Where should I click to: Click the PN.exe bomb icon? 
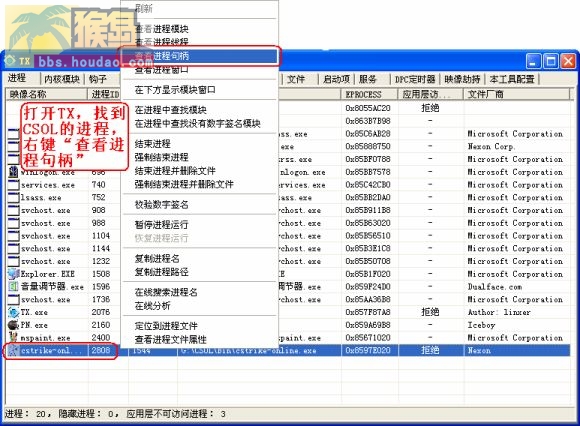[13, 325]
